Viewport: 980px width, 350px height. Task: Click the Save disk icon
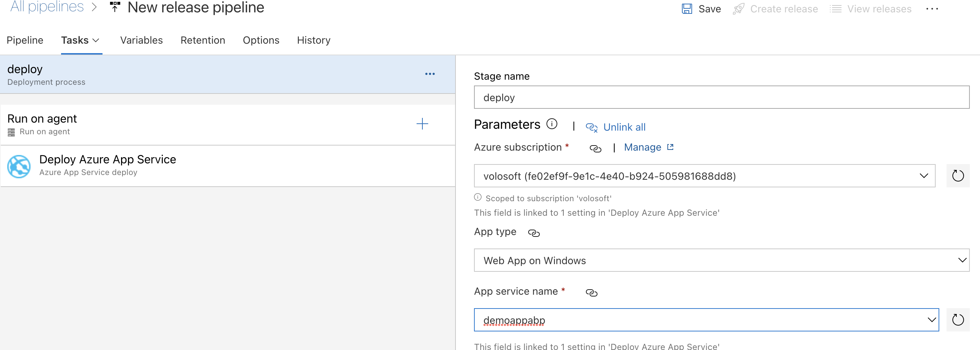687,9
